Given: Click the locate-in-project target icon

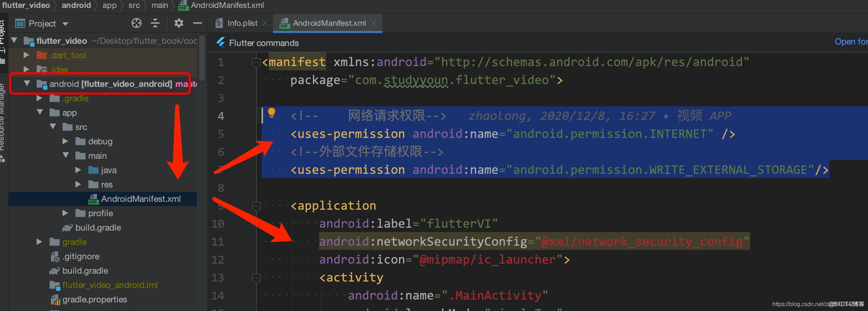Looking at the screenshot, I should tap(136, 23).
